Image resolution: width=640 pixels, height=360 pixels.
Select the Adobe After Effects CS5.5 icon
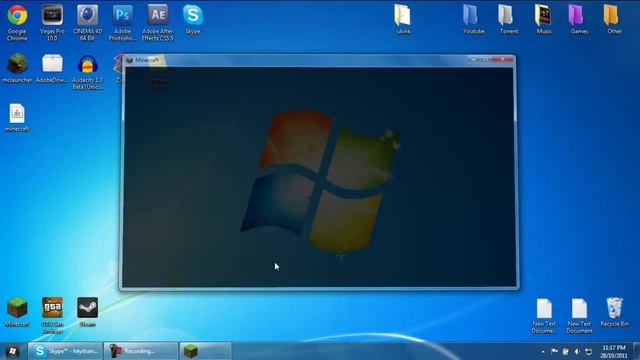[x=158, y=22]
